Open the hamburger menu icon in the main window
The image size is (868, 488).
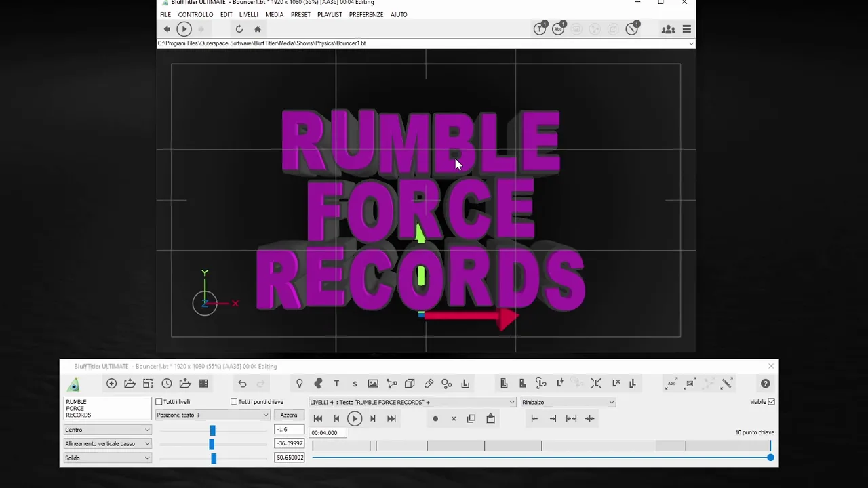pos(687,29)
